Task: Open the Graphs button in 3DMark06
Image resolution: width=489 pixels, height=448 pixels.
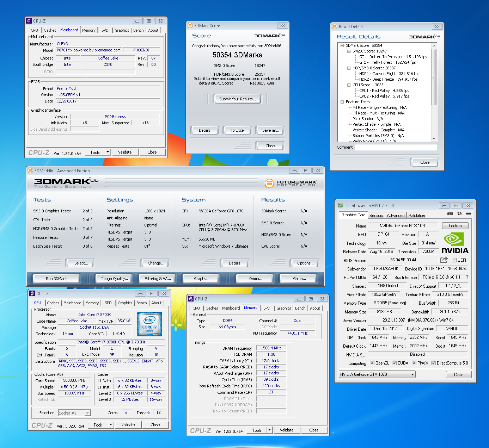Action: pyautogui.click(x=202, y=279)
